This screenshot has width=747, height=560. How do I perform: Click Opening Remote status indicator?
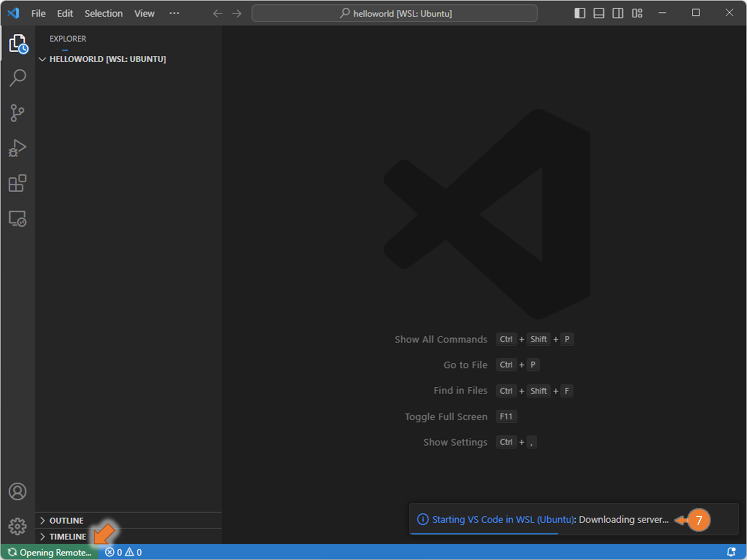50,552
